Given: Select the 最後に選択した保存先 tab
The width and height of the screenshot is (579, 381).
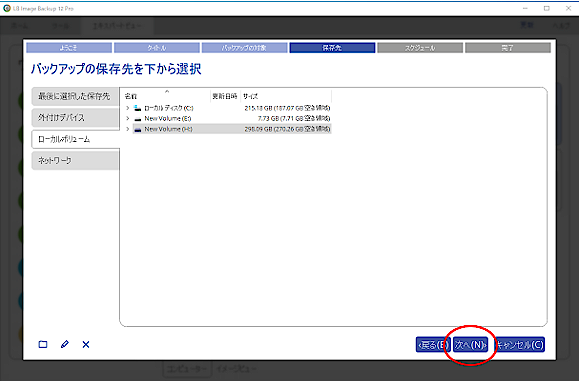Looking at the screenshot, I should [75, 96].
